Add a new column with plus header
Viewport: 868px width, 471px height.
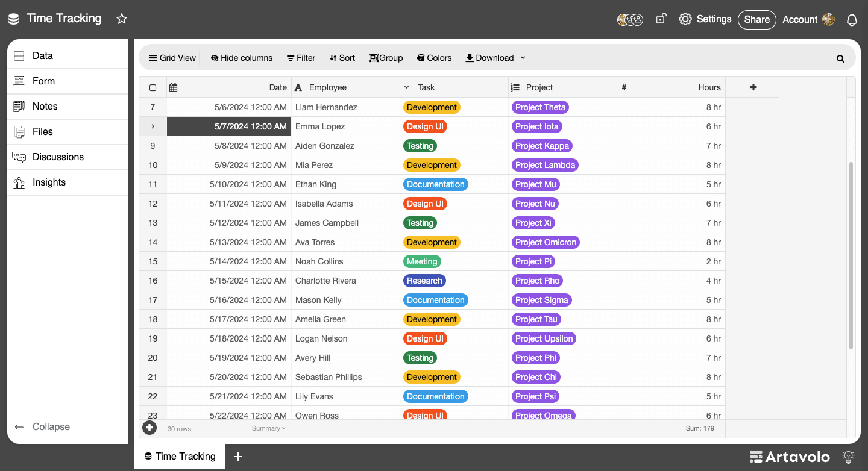click(x=753, y=87)
